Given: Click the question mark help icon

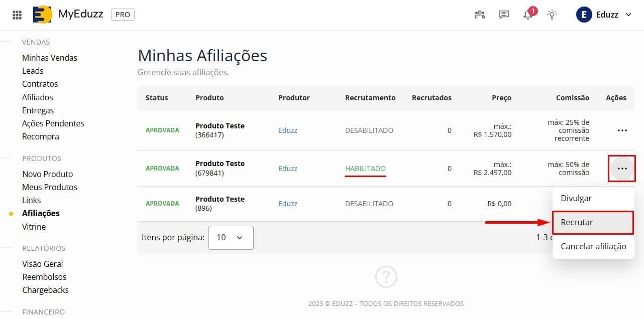Looking at the screenshot, I should click(x=386, y=277).
